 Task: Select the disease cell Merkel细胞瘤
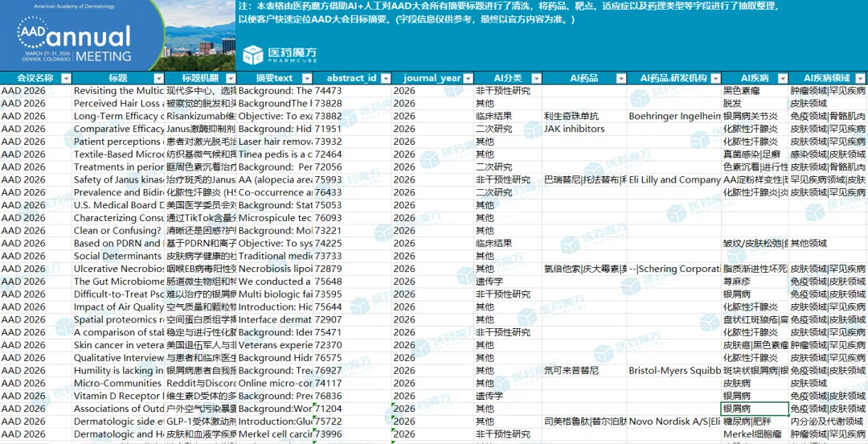pyautogui.click(x=755, y=434)
